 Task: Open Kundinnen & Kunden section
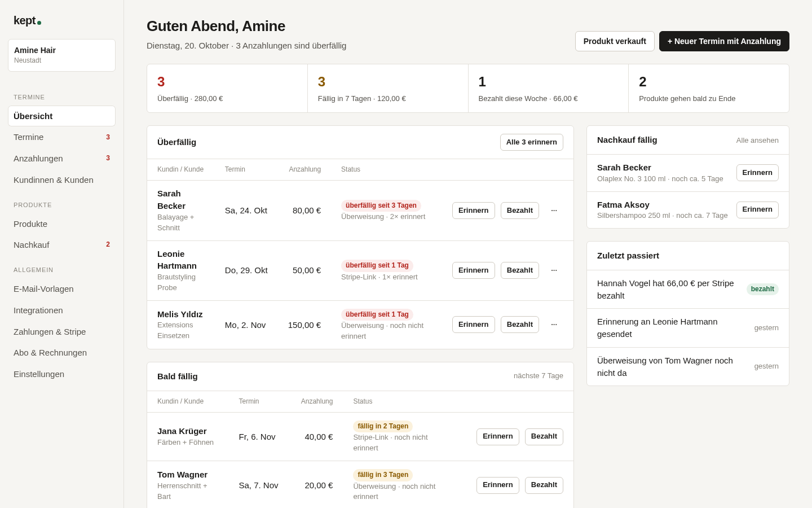click(61, 180)
